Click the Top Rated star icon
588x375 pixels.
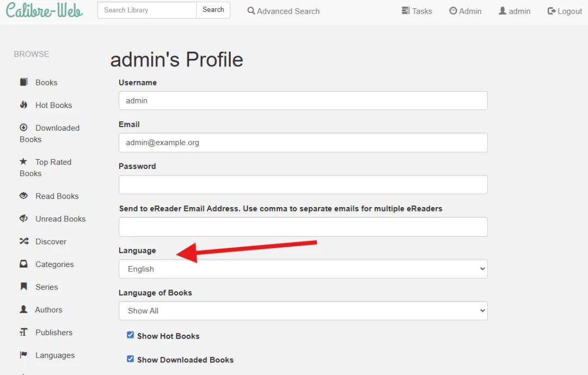point(23,162)
